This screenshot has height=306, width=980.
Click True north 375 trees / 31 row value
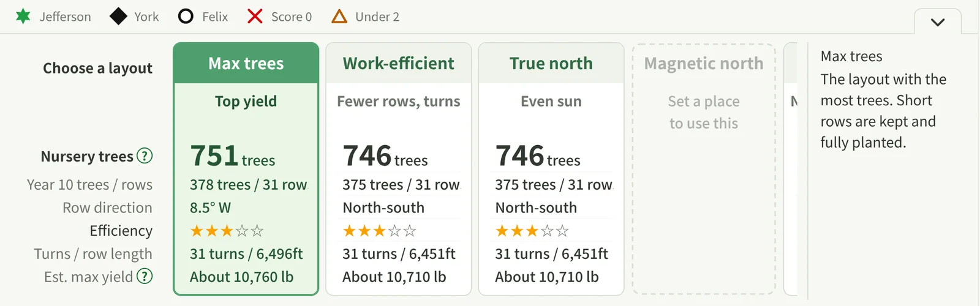554,185
